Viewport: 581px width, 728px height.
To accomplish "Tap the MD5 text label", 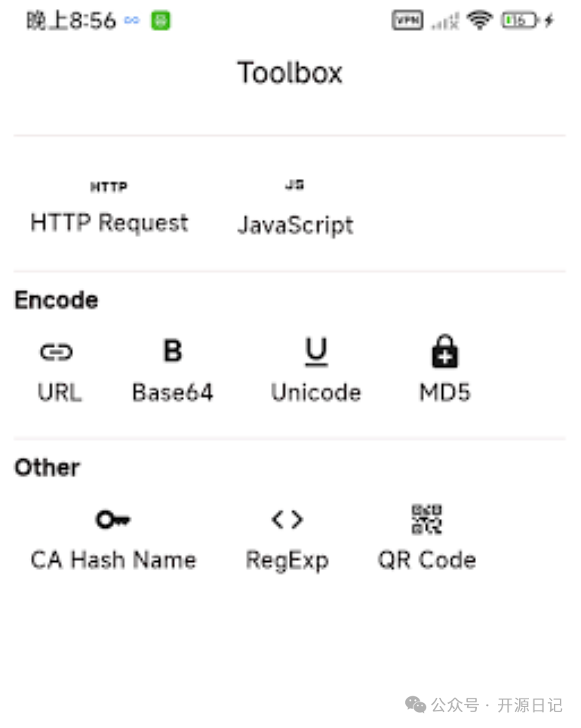I will coord(444,393).
